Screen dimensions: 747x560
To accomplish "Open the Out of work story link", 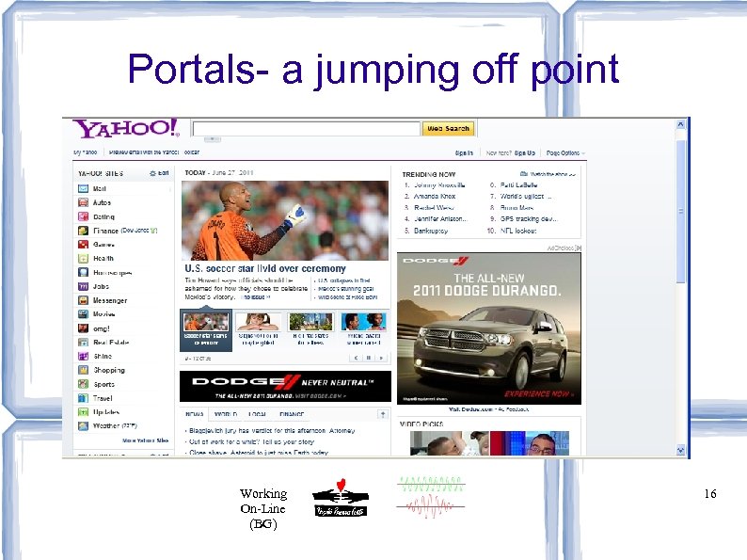I will tap(249, 441).
